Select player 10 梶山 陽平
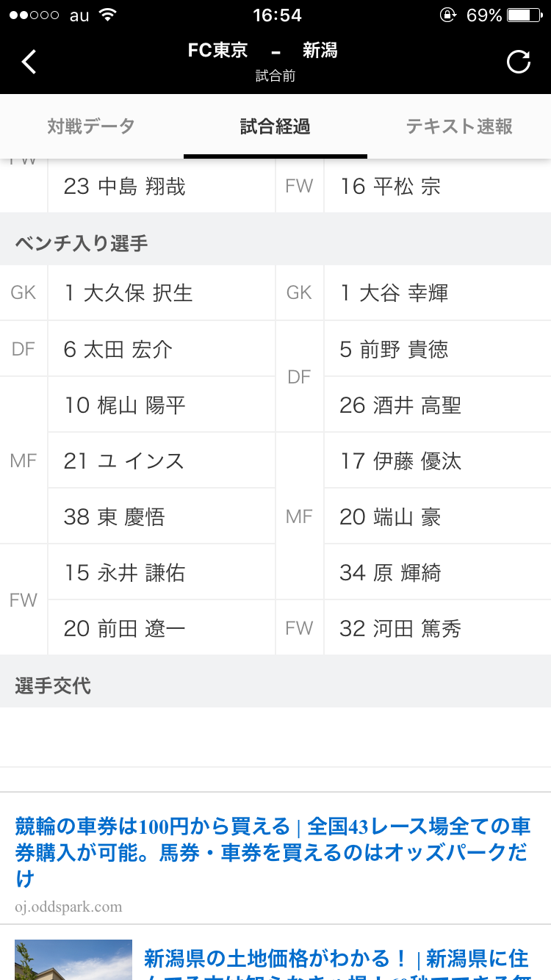551x980 pixels. tap(125, 405)
